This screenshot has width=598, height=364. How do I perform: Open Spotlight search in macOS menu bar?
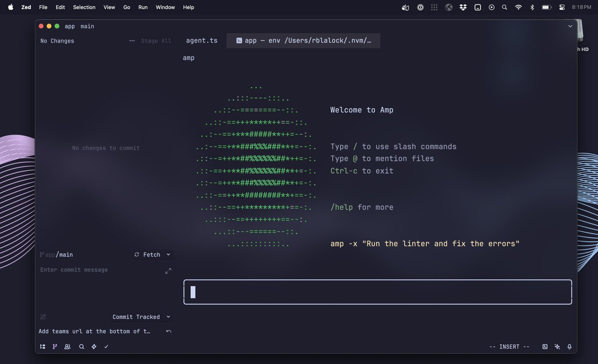coord(504,7)
